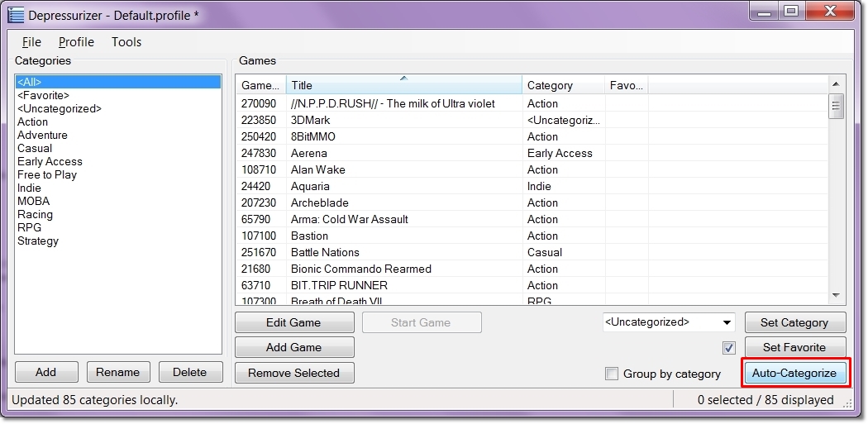Click the '0 selected / 85 displayed' status text
Screen dimensions: 868x424
click(765, 400)
